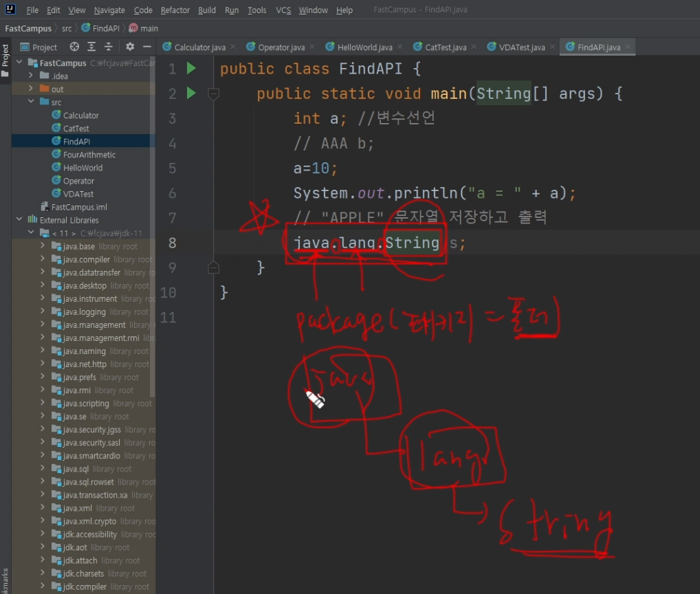Close the HelloWorld.java tab
The width and height of the screenshot is (700, 594).
point(400,47)
